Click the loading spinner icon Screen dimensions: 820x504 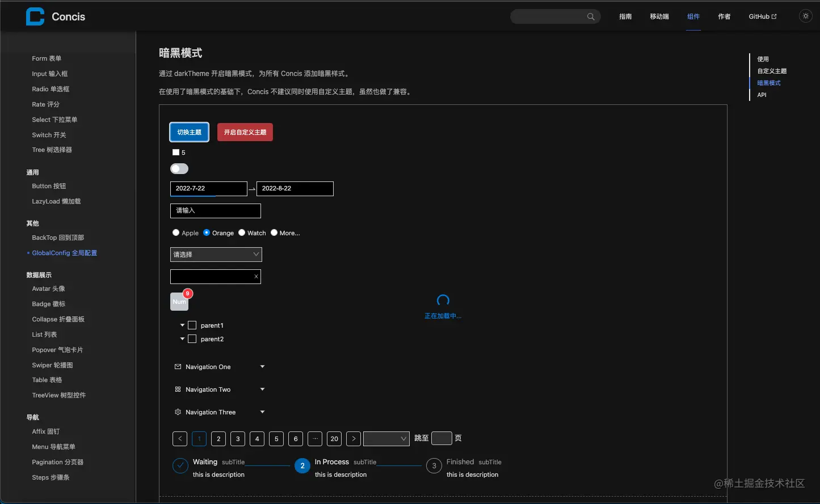point(443,300)
